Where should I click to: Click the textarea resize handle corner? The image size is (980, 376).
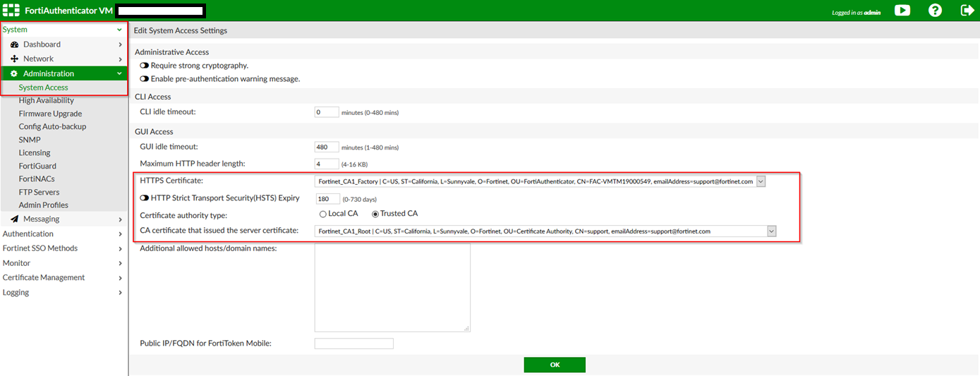pos(467,329)
